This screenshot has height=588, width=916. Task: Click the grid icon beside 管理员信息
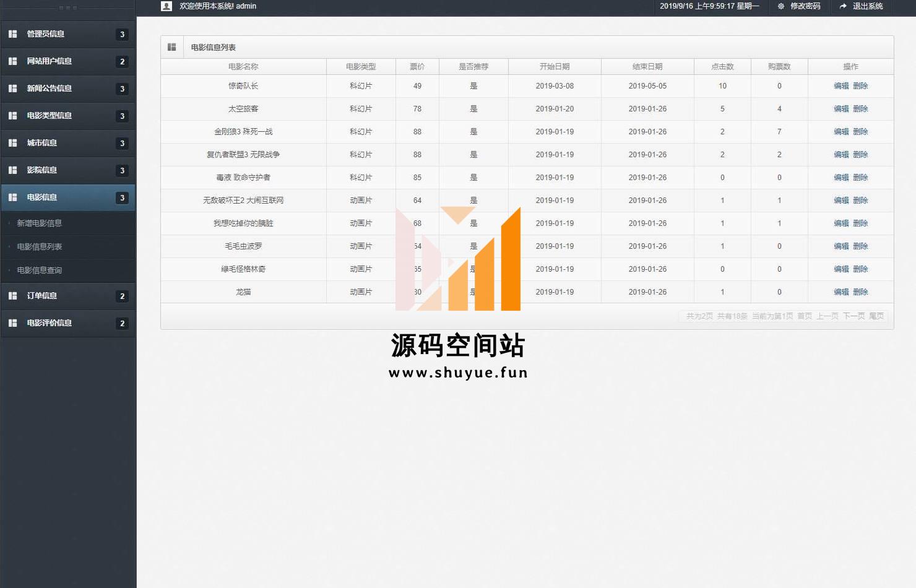(x=12, y=34)
